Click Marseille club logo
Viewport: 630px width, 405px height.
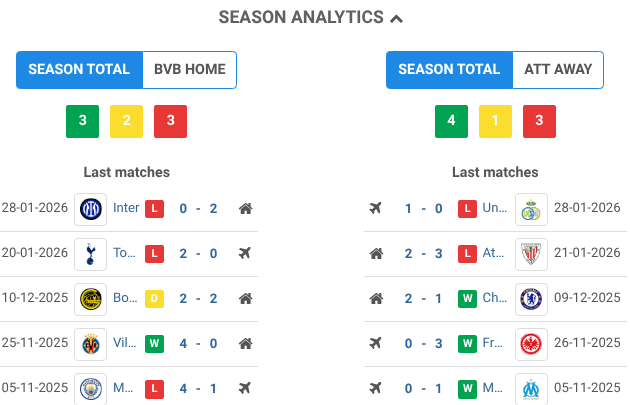click(531, 388)
